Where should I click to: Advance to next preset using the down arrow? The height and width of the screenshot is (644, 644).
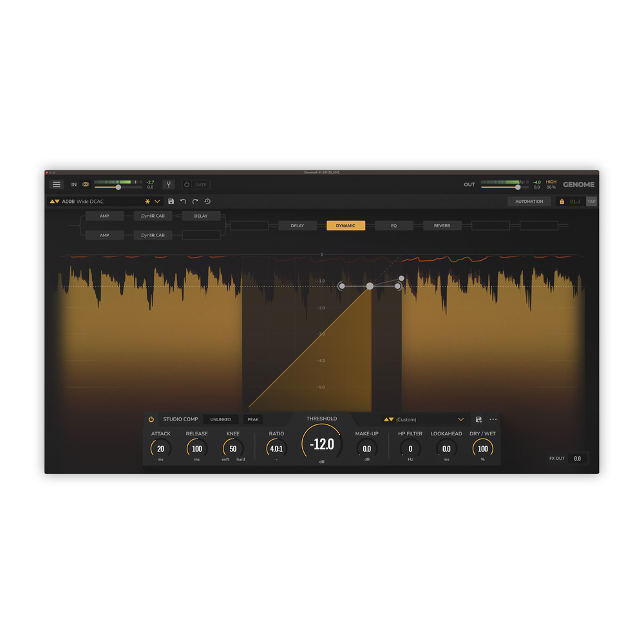57,202
